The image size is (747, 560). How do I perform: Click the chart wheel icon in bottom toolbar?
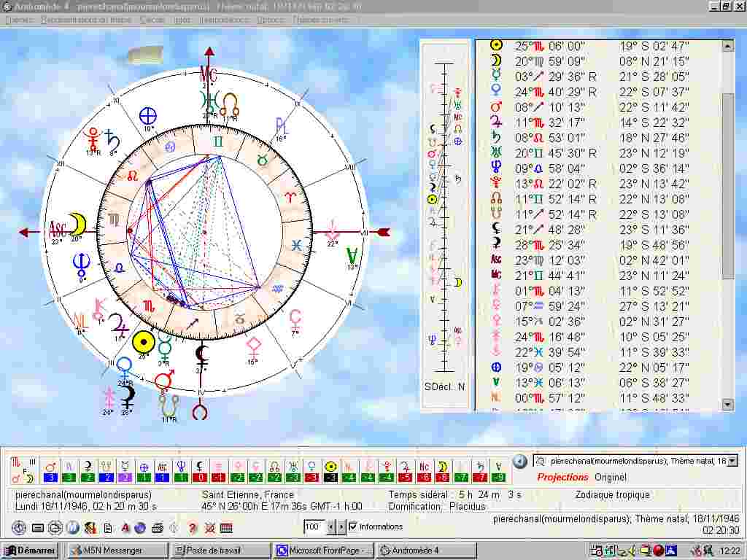click(19, 528)
